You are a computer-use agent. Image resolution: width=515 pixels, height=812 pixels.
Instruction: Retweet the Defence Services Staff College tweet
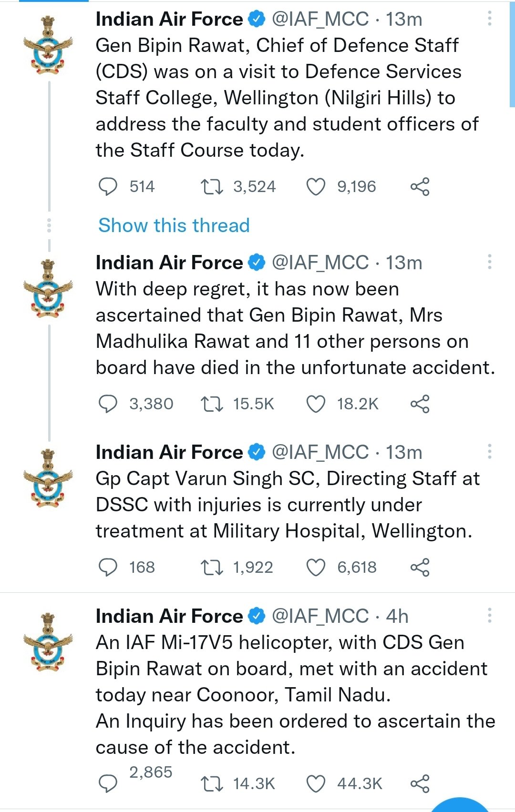pos(212,187)
